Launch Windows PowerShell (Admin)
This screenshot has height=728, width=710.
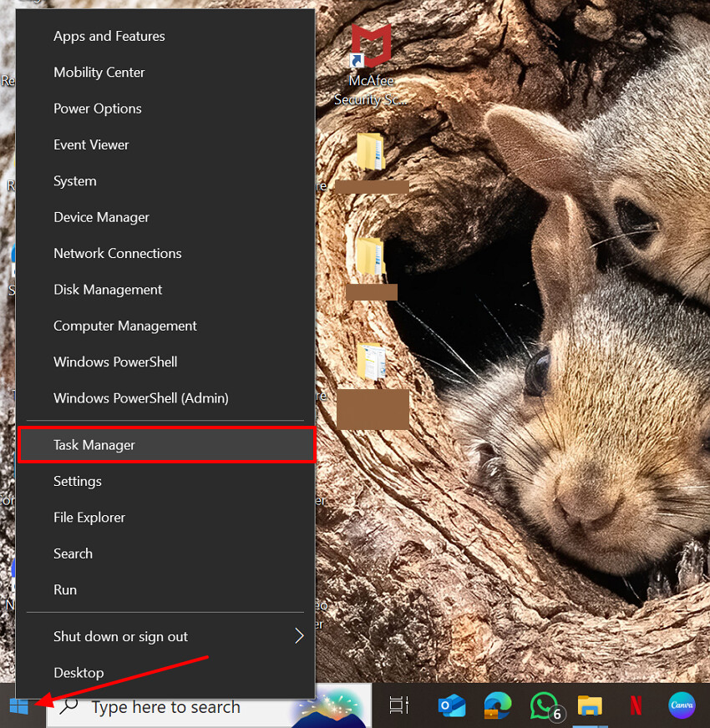(x=140, y=398)
